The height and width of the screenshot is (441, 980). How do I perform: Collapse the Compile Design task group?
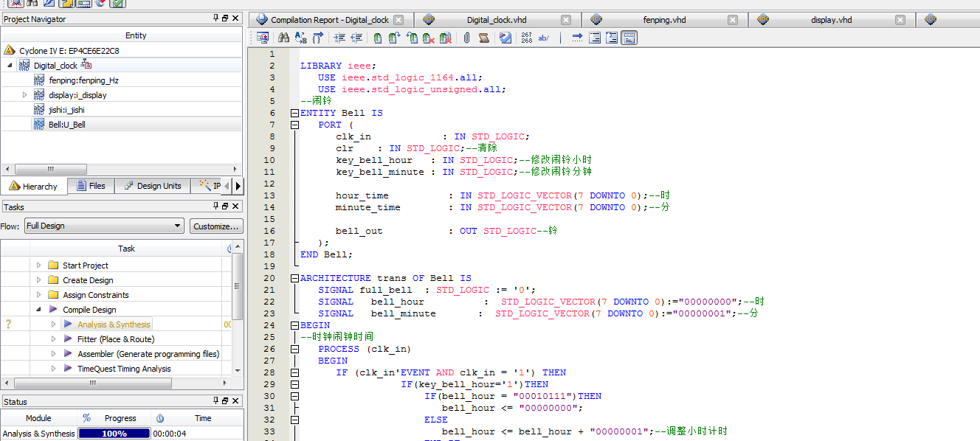click(x=39, y=310)
